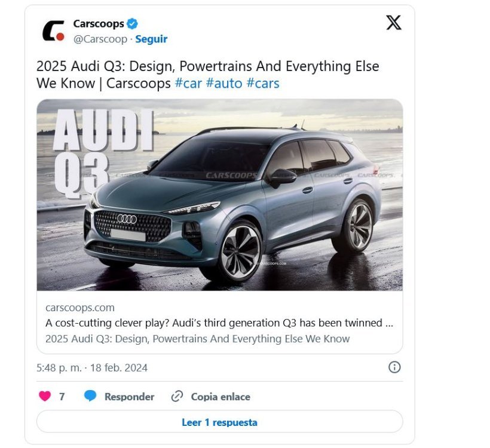This screenshot has width=490, height=448.
Task: Open the #cars hashtag
Action: [263, 84]
